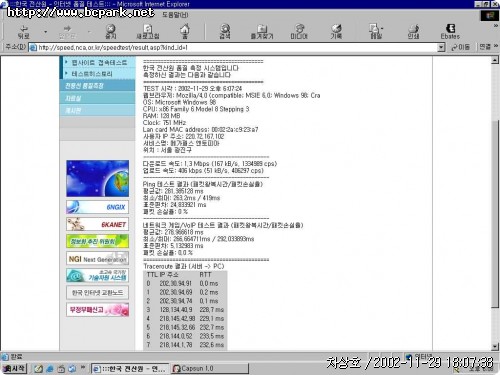Select the 게시판 sidebar menu
This screenshot has width=500, height=375.
97,110
